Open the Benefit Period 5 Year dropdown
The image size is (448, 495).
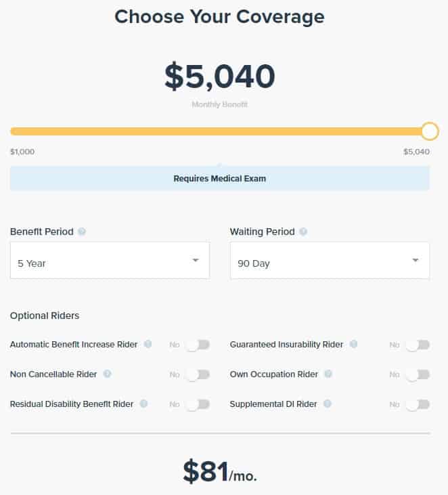click(x=110, y=261)
